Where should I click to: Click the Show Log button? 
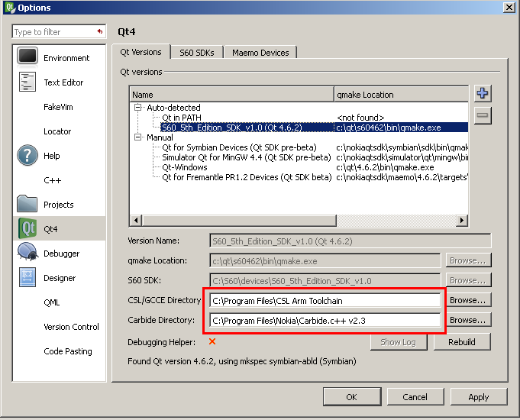coord(399,342)
